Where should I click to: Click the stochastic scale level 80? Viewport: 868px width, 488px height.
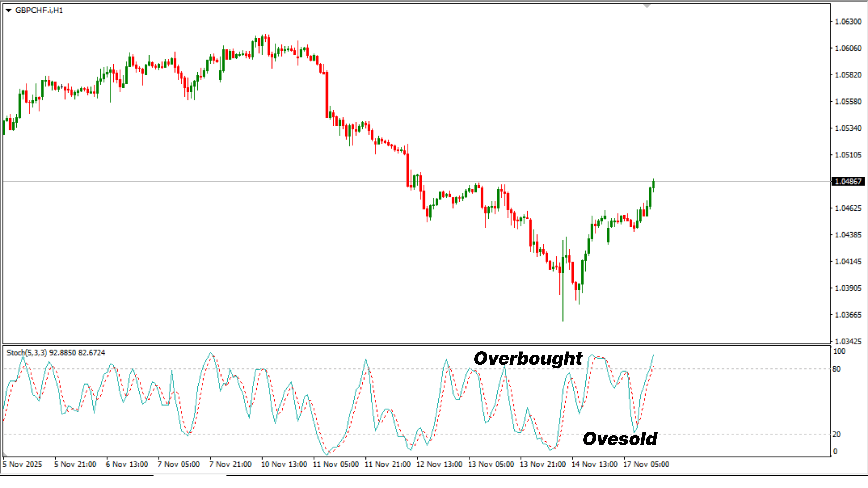pos(836,369)
